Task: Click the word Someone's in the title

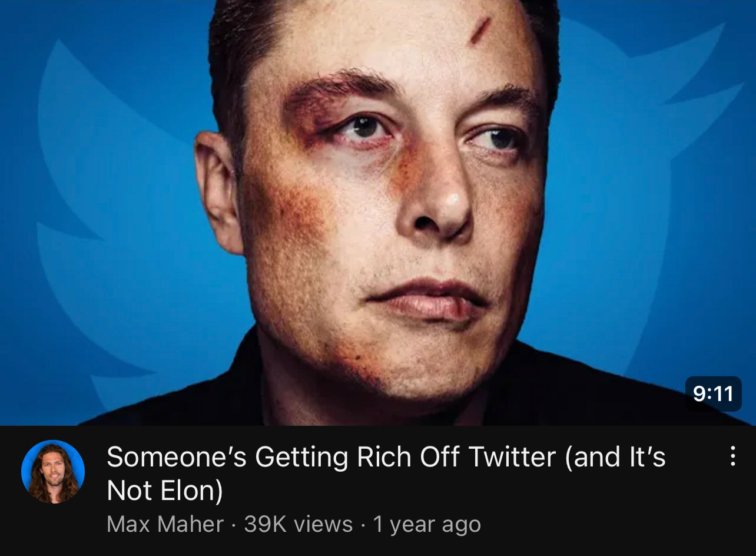Action: coord(177,457)
